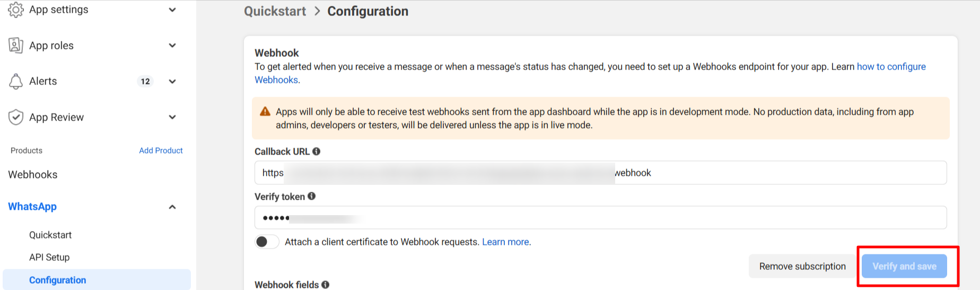Click the Quickstart breadcrumb link
This screenshot has width=980, height=290.
(275, 11)
